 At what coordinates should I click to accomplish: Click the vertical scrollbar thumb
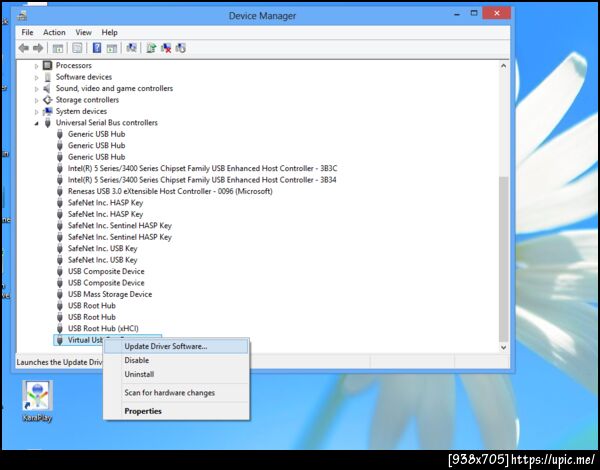point(504,259)
